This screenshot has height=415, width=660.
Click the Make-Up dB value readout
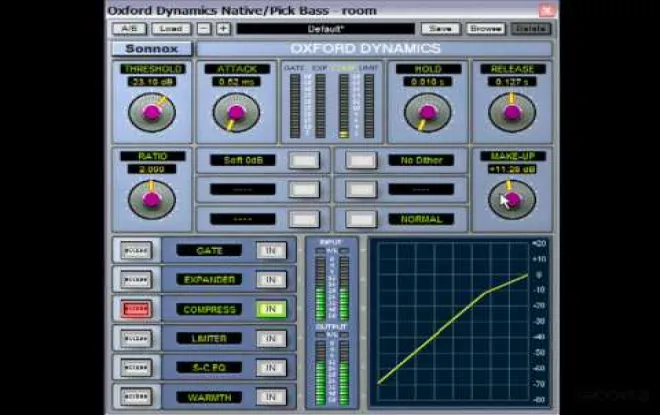[x=512, y=169]
